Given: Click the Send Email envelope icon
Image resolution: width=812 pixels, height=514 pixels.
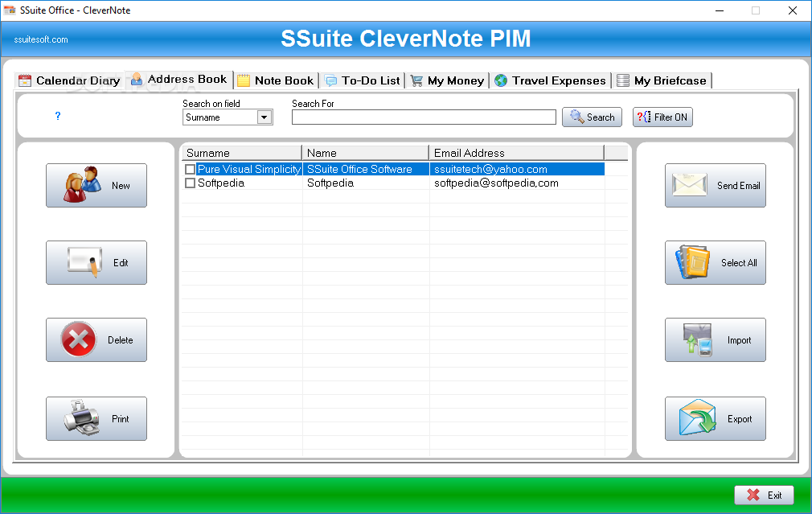Looking at the screenshot, I should [x=689, y=185].
